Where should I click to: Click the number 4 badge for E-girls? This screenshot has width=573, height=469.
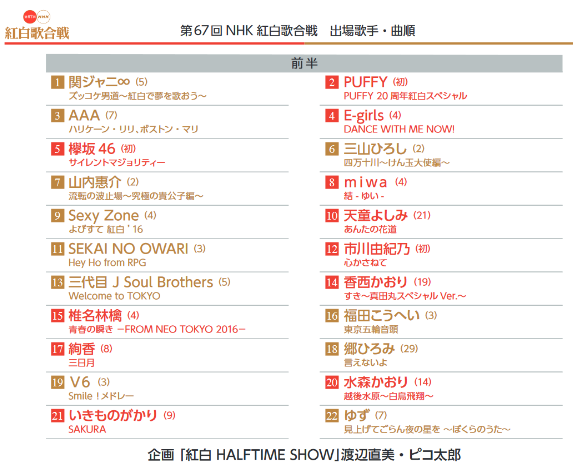pyautogui.click(x=332, y=116)
